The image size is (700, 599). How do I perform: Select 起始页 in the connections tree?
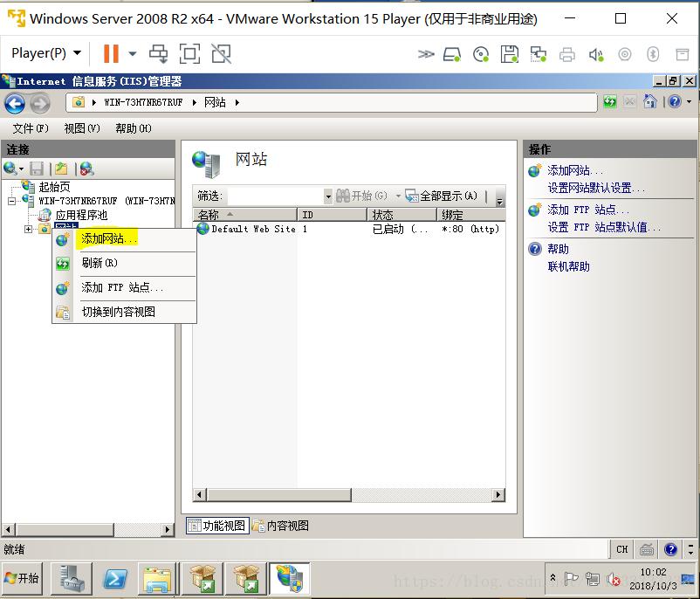coord(54,187)
